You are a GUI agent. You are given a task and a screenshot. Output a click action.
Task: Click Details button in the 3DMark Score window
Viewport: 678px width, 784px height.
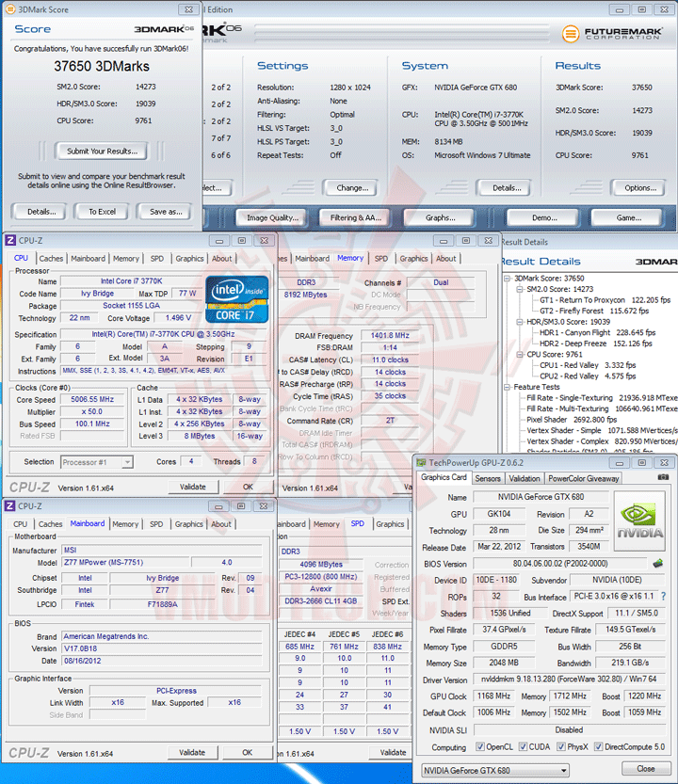41,212
